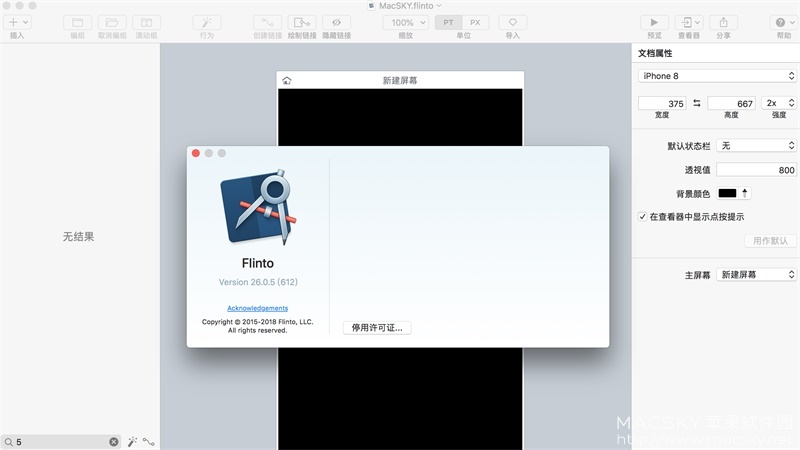The height and width of the screenshot is (450, 800).
Task: Click the Group (编组) toolbar icon
Action: pyautogui.click(x=78, y=22)
